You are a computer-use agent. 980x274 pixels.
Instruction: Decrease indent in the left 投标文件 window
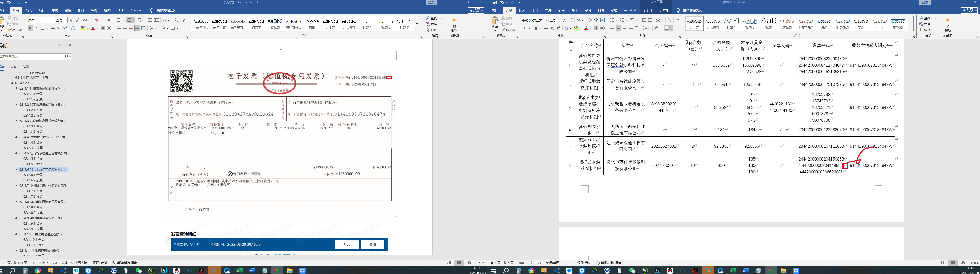tap(150, 20)
